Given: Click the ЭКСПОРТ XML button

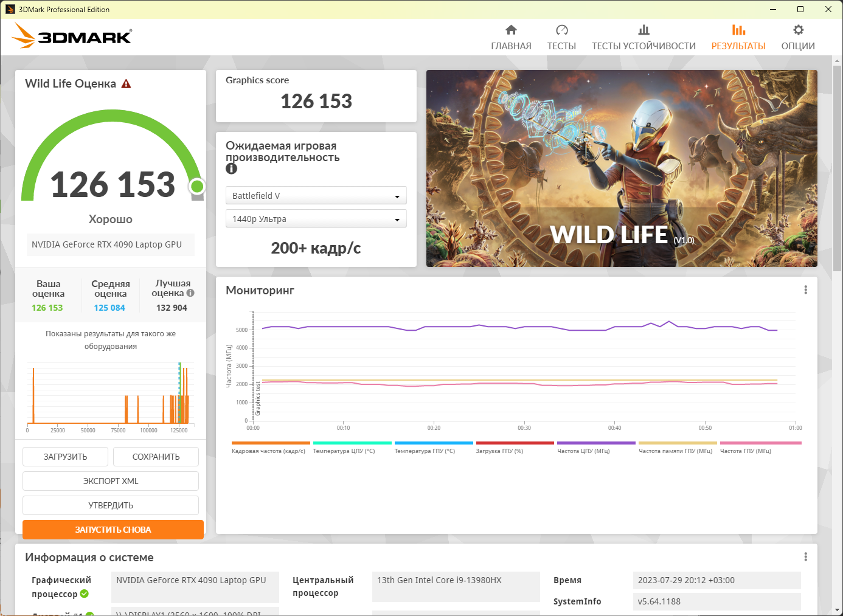Looking at the screenshot, I should tap(111, 481).
